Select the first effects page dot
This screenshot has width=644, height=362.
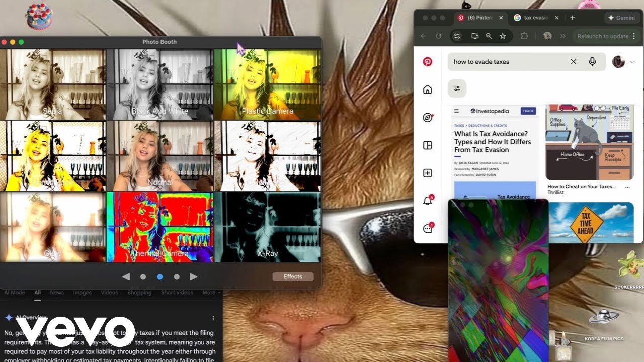143,277
